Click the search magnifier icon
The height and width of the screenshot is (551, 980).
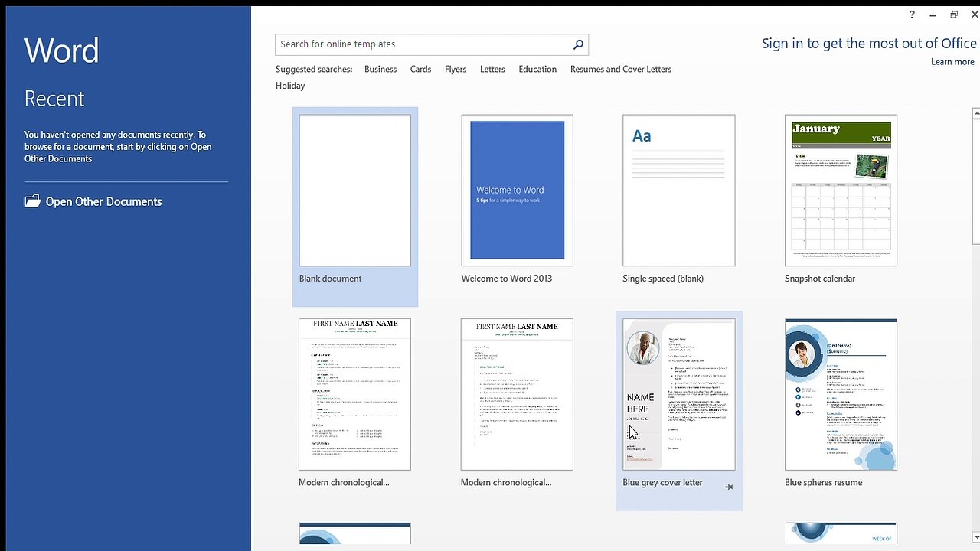pos(578,44)
